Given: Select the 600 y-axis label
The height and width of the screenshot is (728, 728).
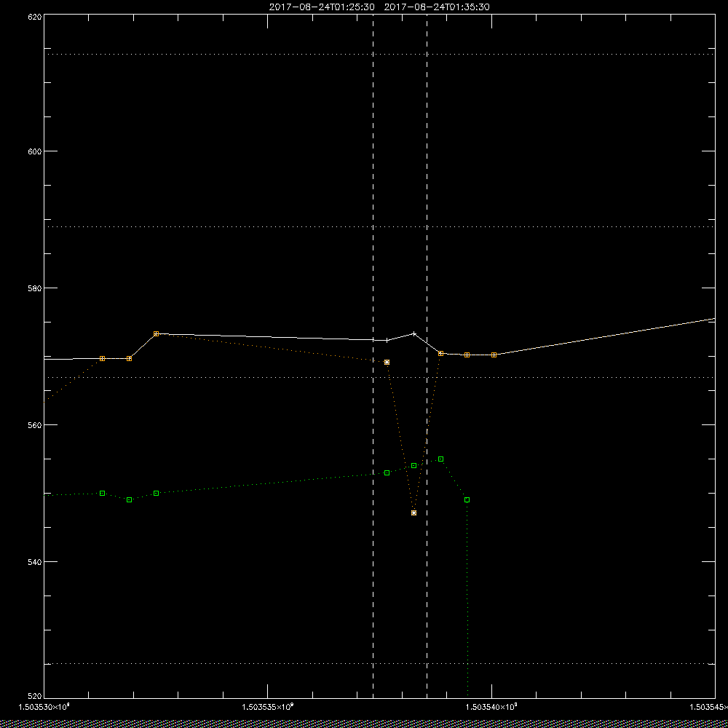Looking at the screenshot, I should (x=35, y=151).
